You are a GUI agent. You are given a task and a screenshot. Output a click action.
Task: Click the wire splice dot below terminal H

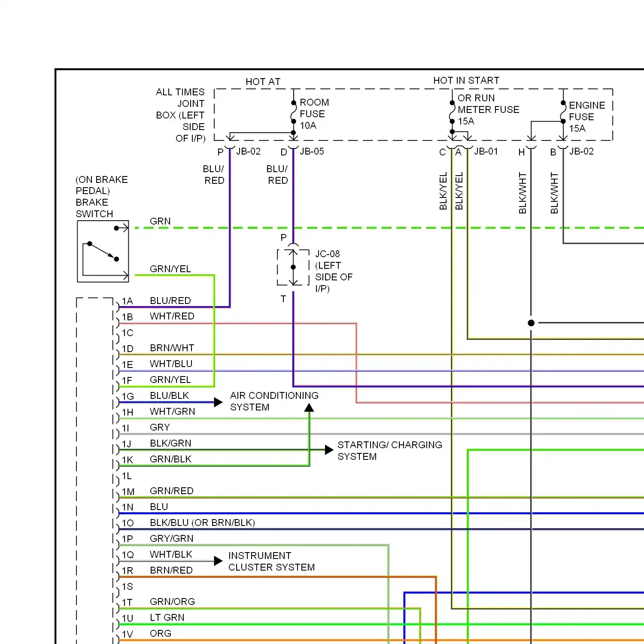point(531,323)
